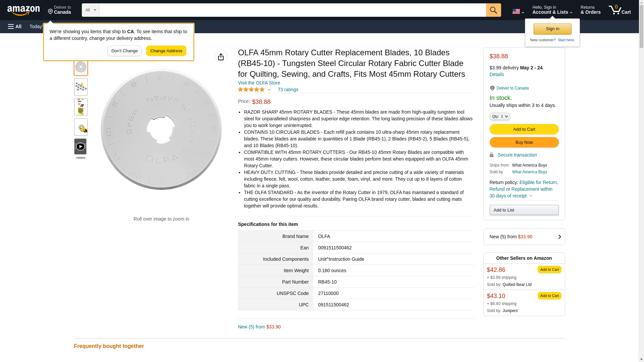This screenshot has height=362, width=644.
Task: Click the yellow Add to Cart button
Action: pos(524,129)
